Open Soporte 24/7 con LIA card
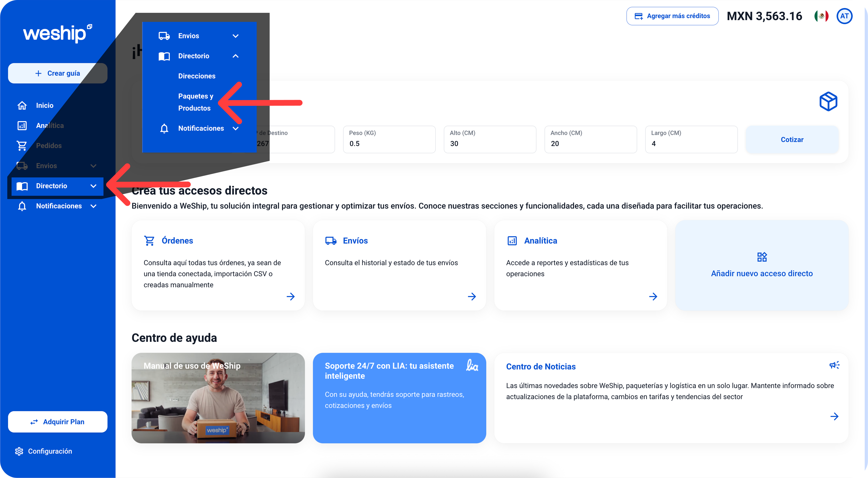Viewport: 868px width, 478px height. 399,398
